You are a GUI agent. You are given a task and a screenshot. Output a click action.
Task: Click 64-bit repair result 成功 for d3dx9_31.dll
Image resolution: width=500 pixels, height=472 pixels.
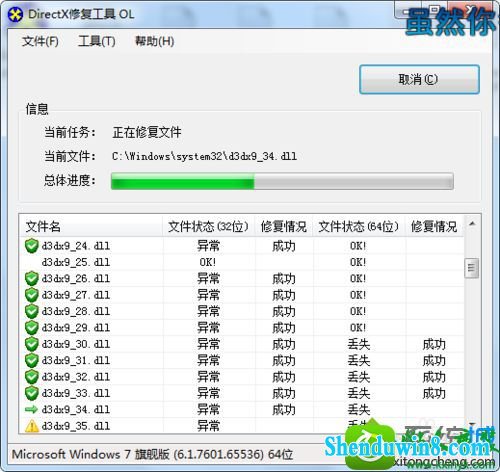434,360
